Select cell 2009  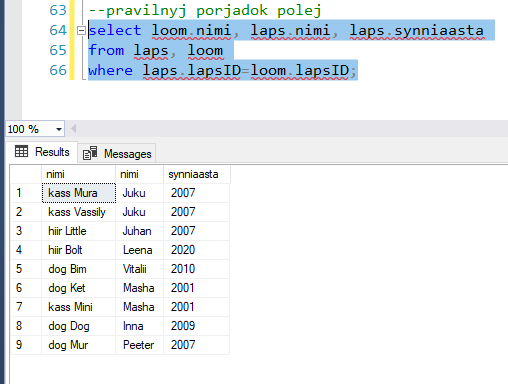[x=197, y=326]
